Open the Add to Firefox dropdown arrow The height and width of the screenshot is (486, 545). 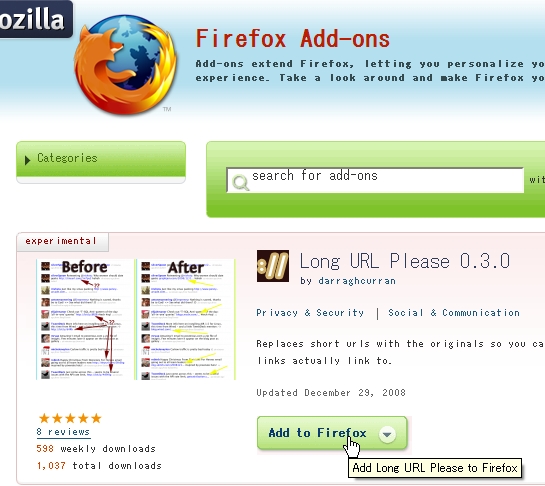(x=387, y=434)
